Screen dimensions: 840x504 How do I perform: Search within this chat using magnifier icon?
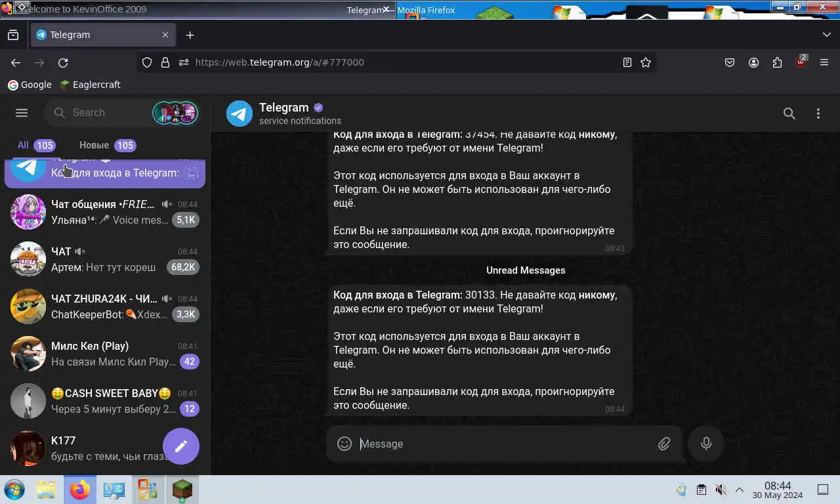pyautogui.click(x=789, y=114)
